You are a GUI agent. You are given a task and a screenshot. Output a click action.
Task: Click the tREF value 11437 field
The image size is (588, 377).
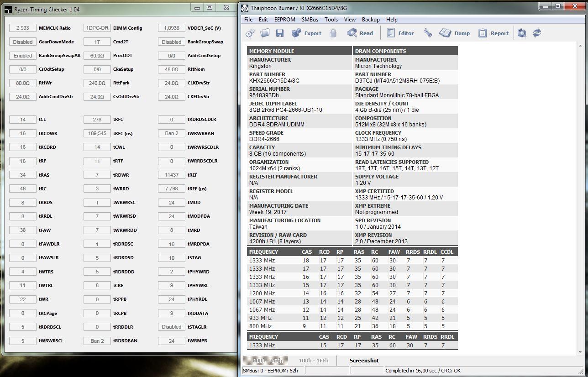point(172,175)
